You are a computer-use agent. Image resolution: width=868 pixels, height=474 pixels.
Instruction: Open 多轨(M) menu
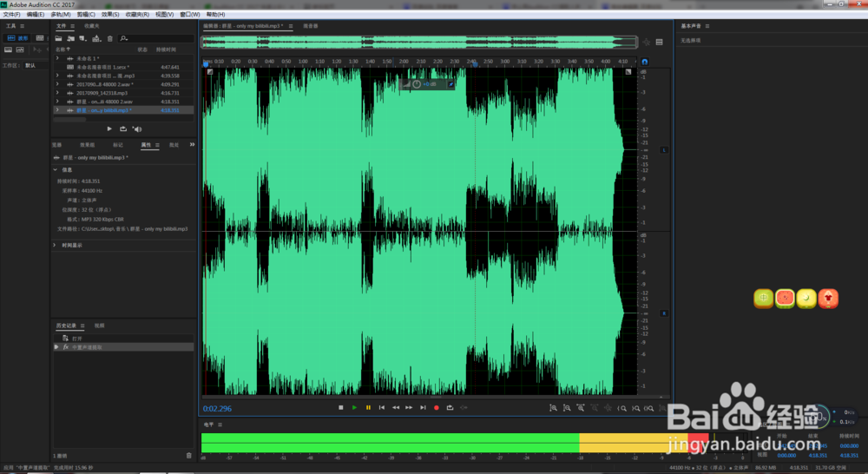coord(61,15)
